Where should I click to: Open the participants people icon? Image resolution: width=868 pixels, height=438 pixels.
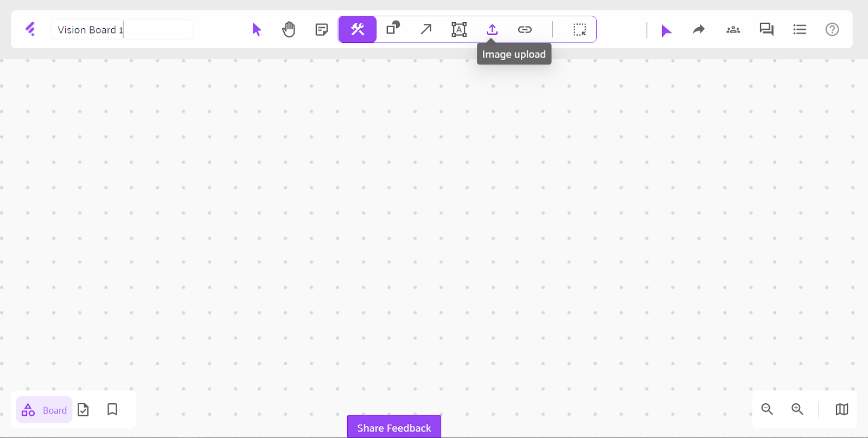(733, 29)
